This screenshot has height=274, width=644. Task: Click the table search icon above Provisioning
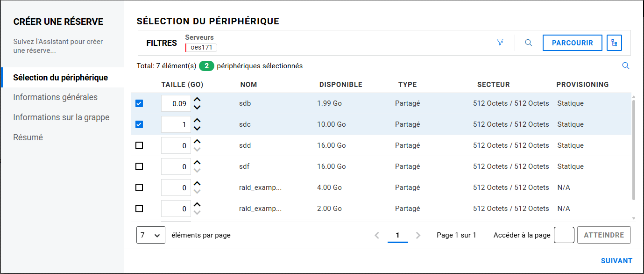[626, 66]
